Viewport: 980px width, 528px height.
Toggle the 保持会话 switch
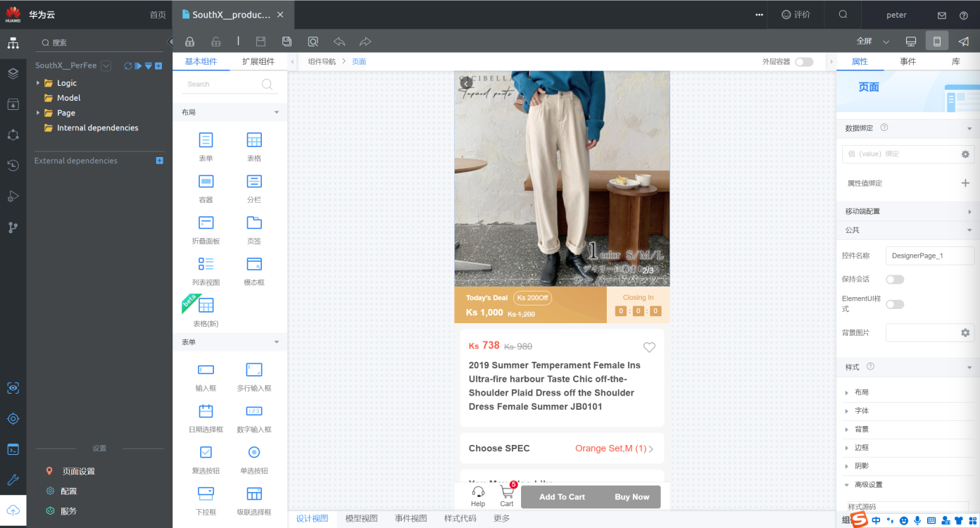point(895,279)
